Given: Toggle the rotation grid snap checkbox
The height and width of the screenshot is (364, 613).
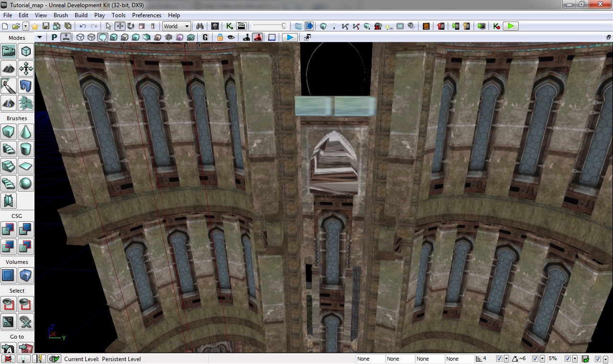Looking at the screenshot, I should 535,359.
